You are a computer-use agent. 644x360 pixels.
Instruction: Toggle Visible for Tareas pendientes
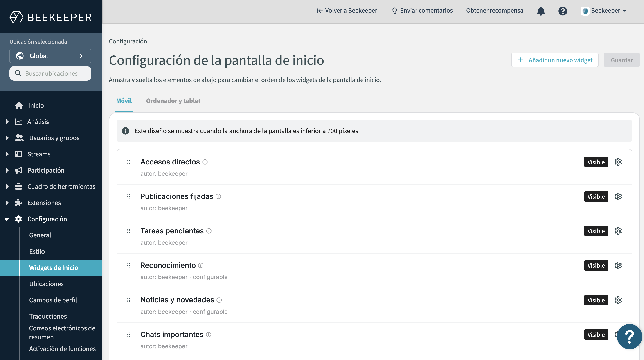pyautogui.click(x=596, y=231)
